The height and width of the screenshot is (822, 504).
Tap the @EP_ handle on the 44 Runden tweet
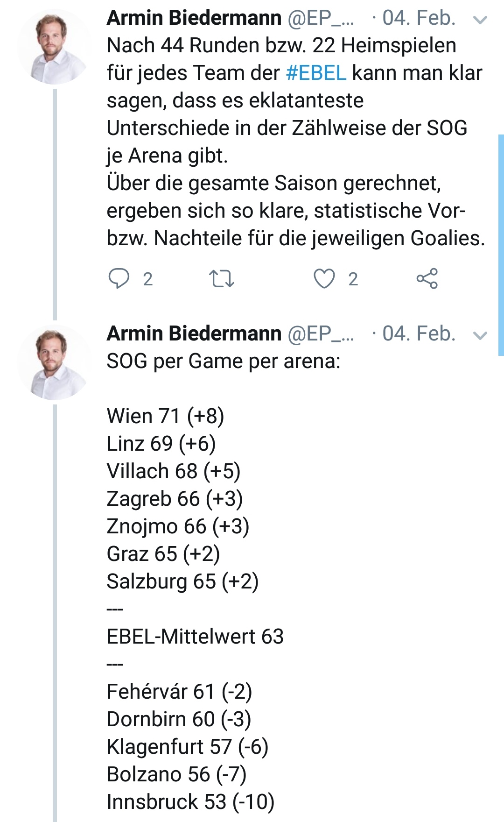click(321, 18)
